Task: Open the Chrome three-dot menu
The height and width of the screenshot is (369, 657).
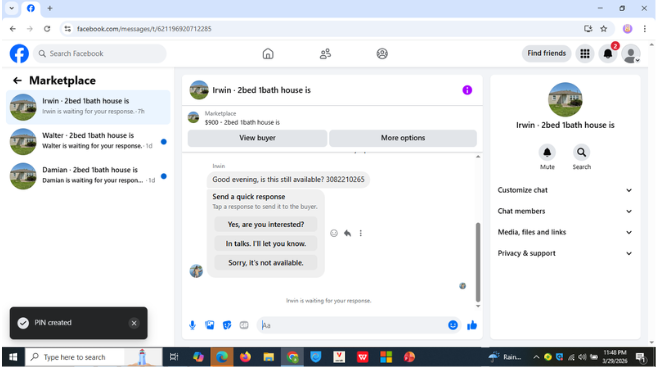Action: click(644, 29)
